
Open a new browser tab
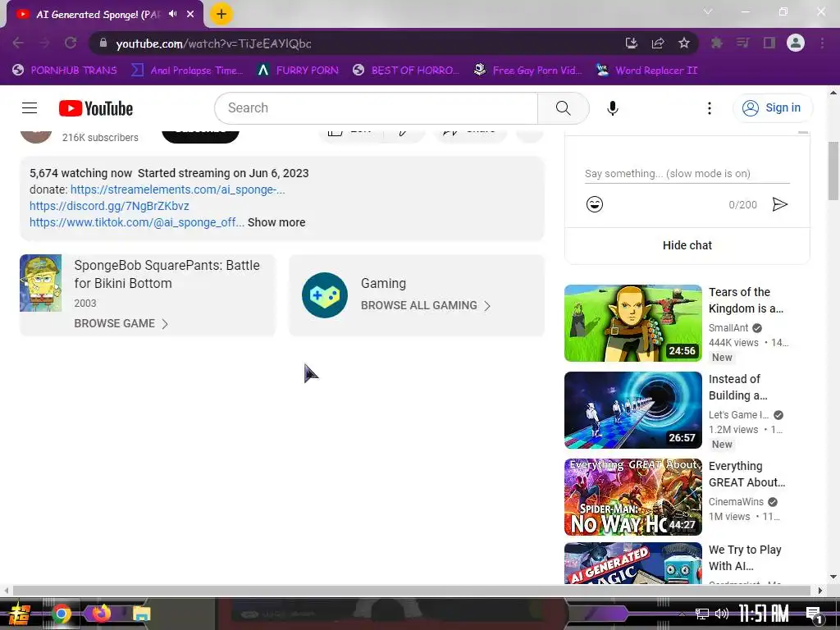221,14
